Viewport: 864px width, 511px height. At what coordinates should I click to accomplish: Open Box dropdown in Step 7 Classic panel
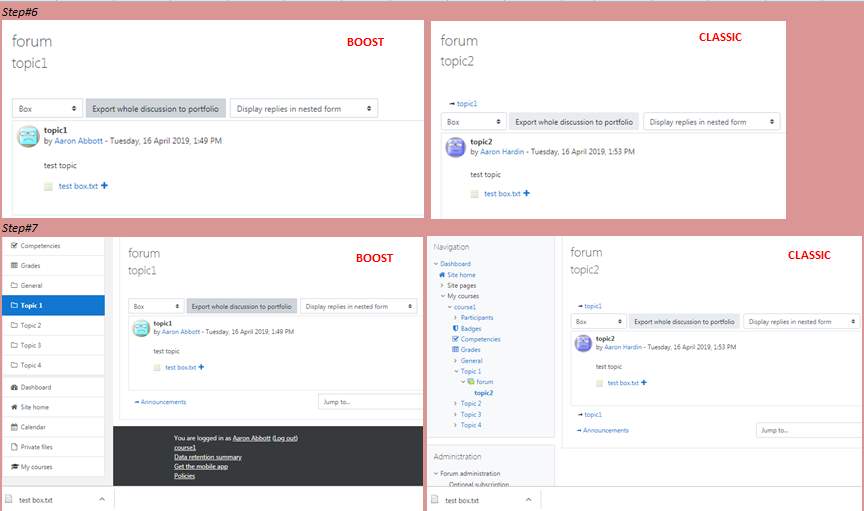tap(598, 321)
